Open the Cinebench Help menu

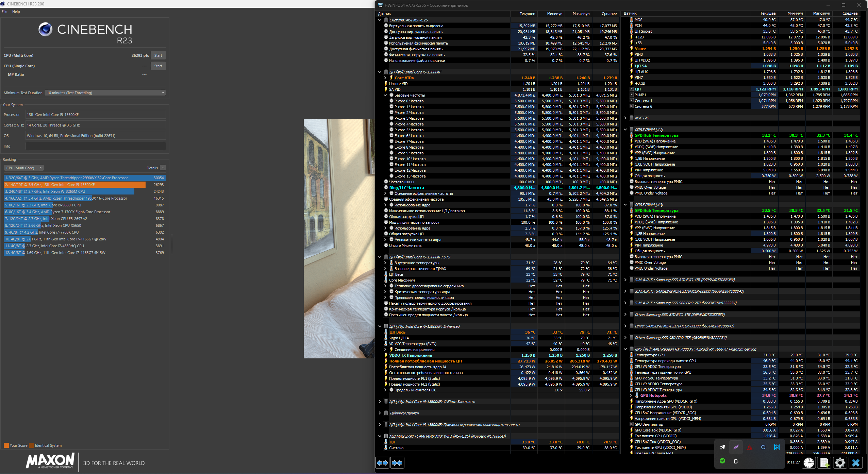tap(16, 12)
